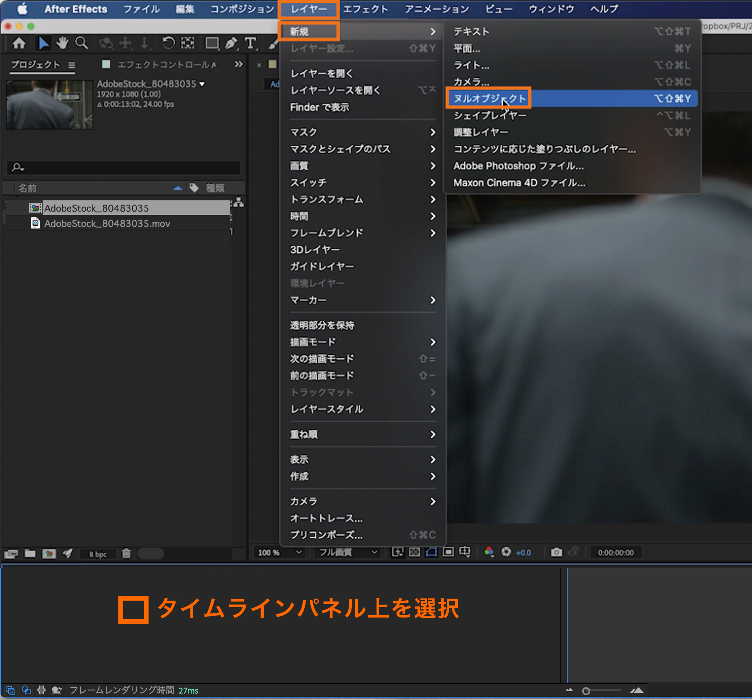
Task: Click the Project panel search field
Action: click(124, 167)
